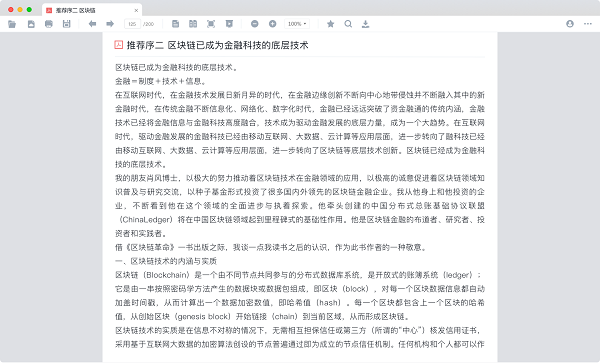This screenshot has height=363, width=600.
Task: Click the page number field showing 125
Action: (x=132, y=24)
